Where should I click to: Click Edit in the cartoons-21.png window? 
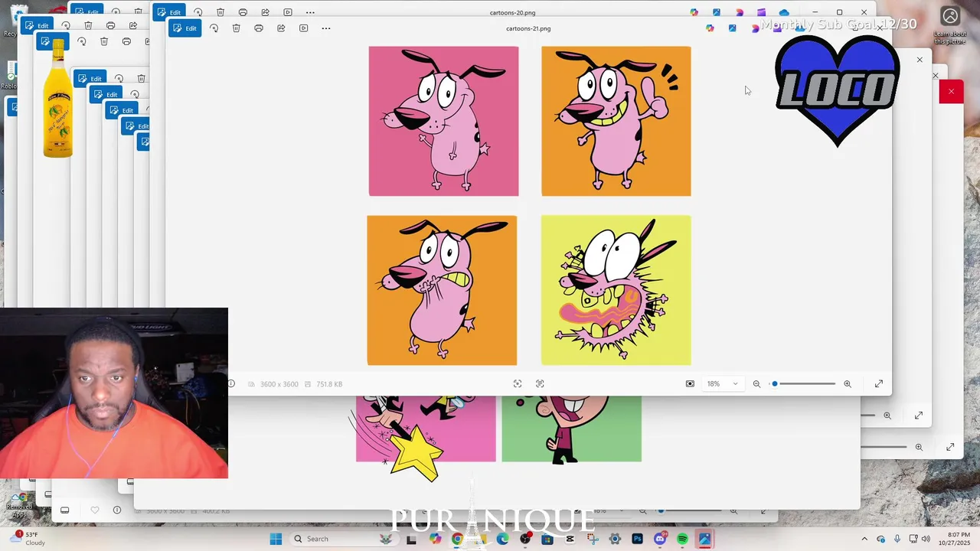coord(185,28)
